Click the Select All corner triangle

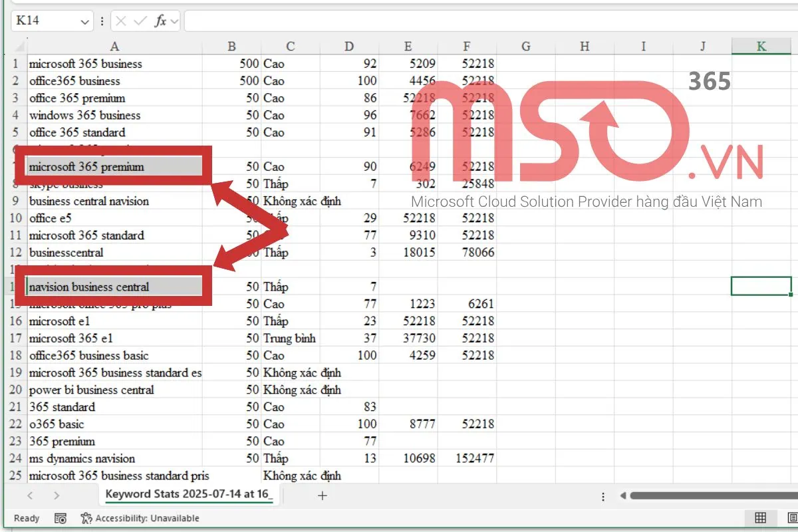pos(17,47)
